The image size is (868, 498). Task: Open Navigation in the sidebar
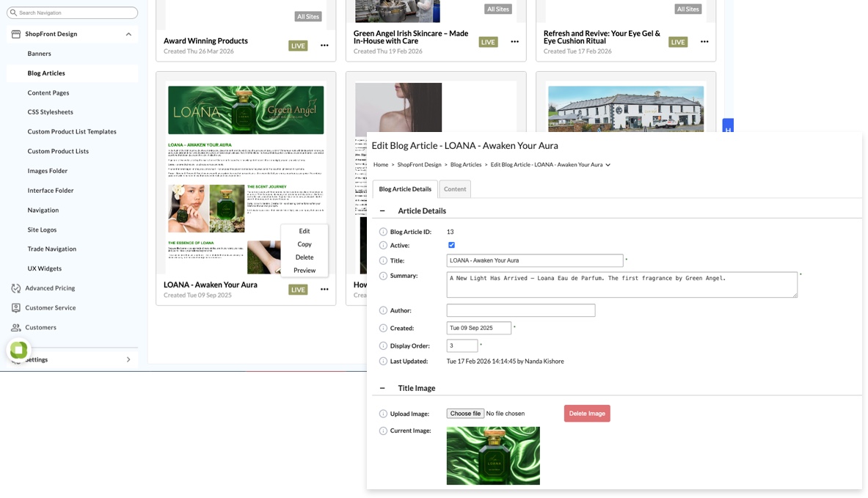click(x=43, y=210)
